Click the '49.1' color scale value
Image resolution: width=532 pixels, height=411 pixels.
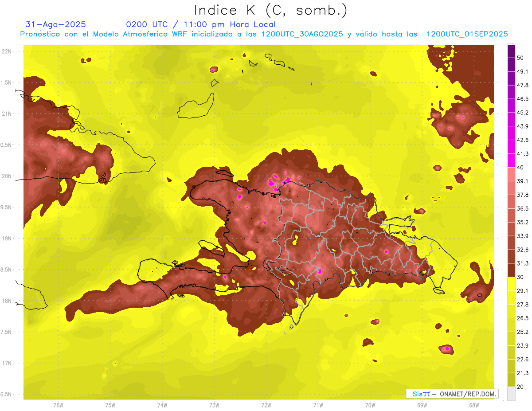[x=523, y=71]
